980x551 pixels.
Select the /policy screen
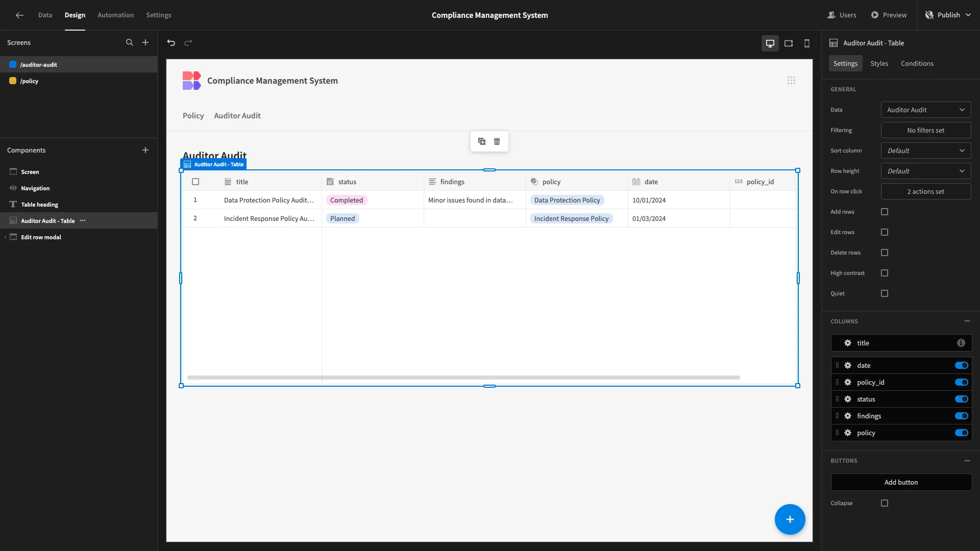pyautogui.click(x=79, y=81)
